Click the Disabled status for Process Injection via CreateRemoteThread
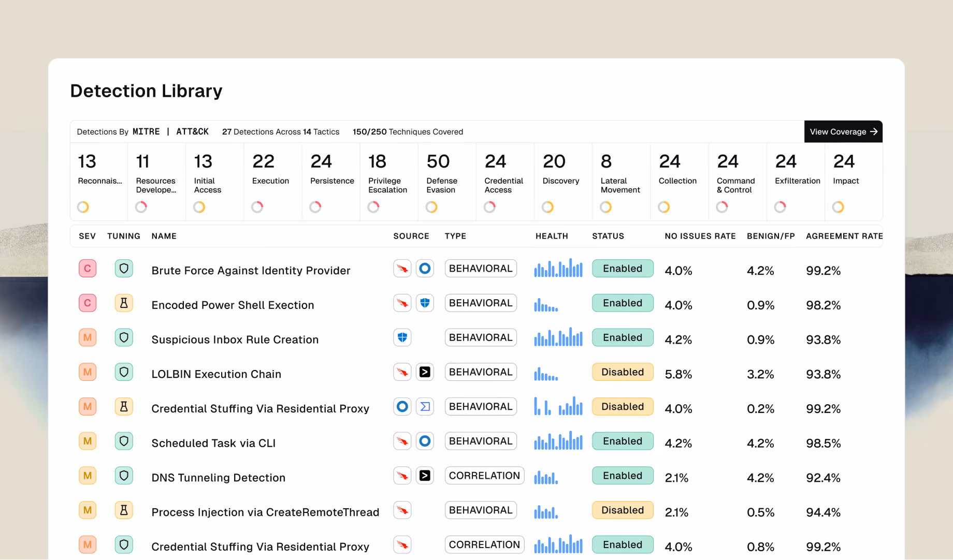This screenshot has width=953, height=560. pyautogui.click(x=623, y=510)
